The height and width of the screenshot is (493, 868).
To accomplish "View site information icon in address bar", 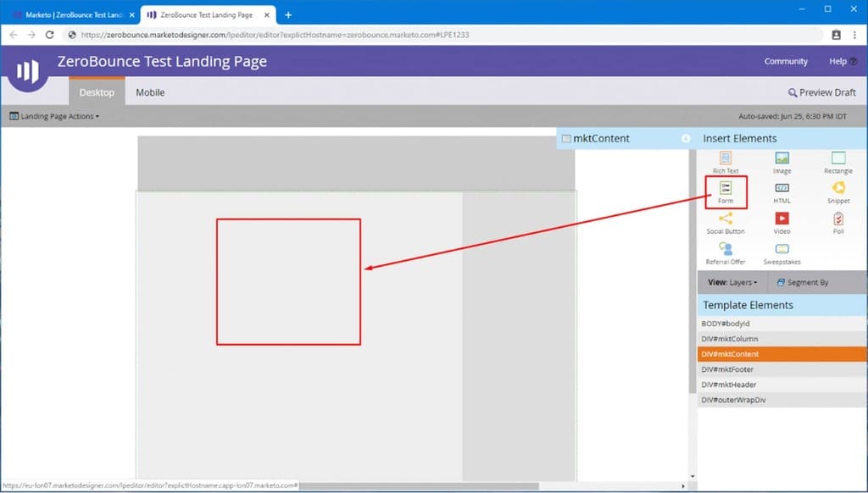I will 72,34.
